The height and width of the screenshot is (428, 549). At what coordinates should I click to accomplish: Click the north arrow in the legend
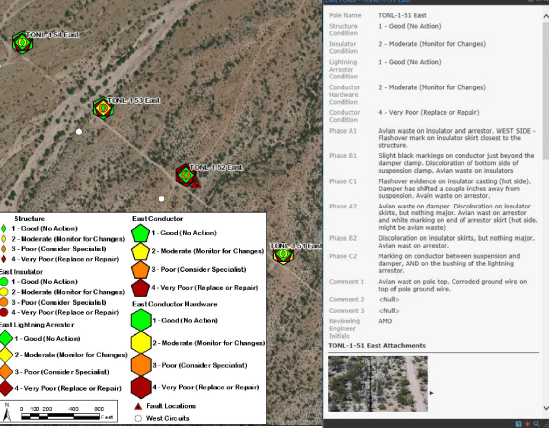click(7, 412)
